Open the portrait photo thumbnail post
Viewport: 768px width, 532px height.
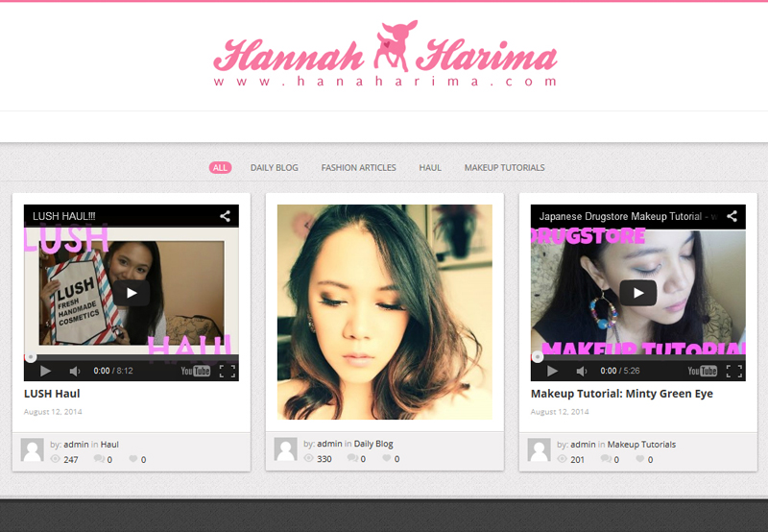pos(385,312)
